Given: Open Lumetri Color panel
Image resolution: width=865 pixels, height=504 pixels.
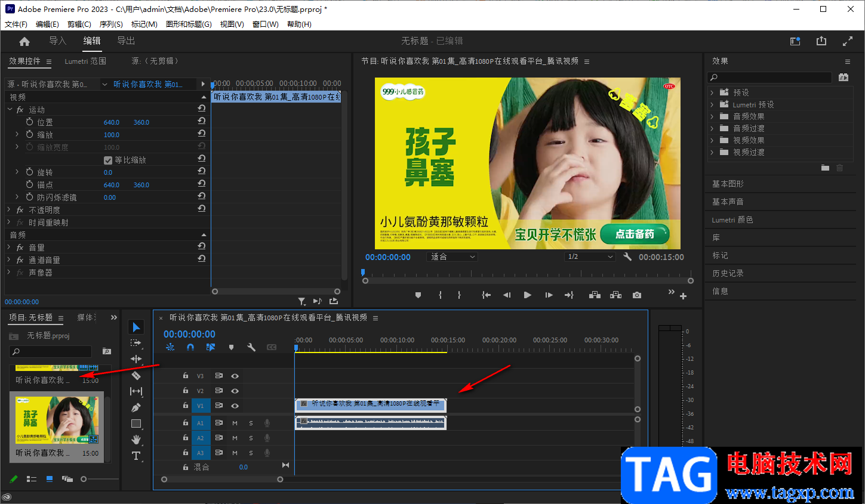Looking at the screenshot, I should (732, 219).
